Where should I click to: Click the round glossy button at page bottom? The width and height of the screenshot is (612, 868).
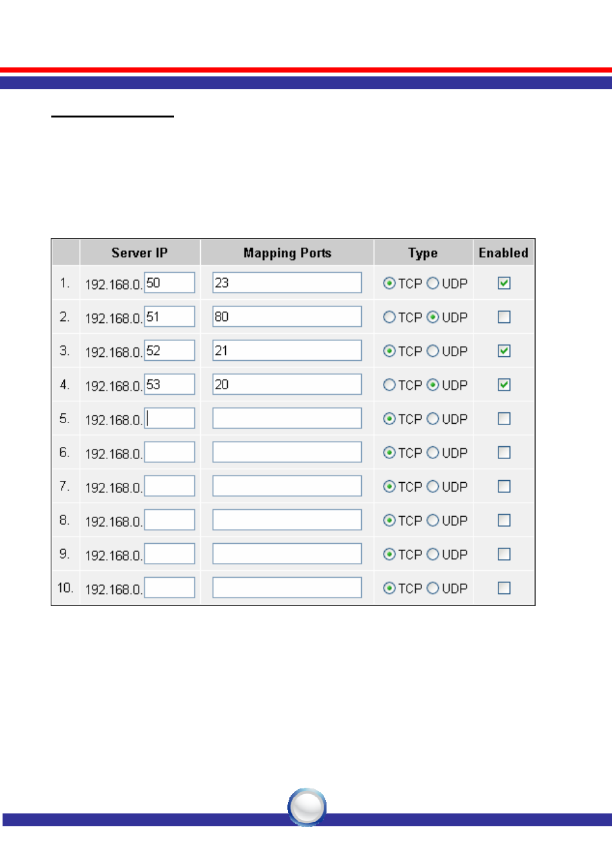(x=307, y=807)
